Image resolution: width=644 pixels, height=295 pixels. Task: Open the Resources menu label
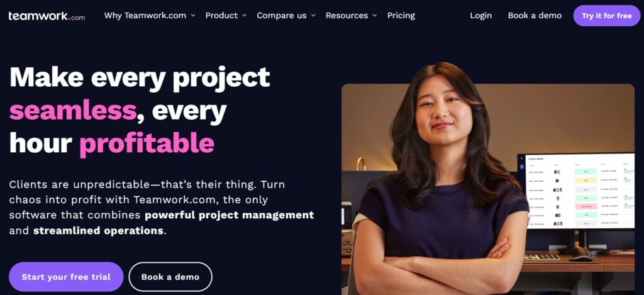pos(347,16)
